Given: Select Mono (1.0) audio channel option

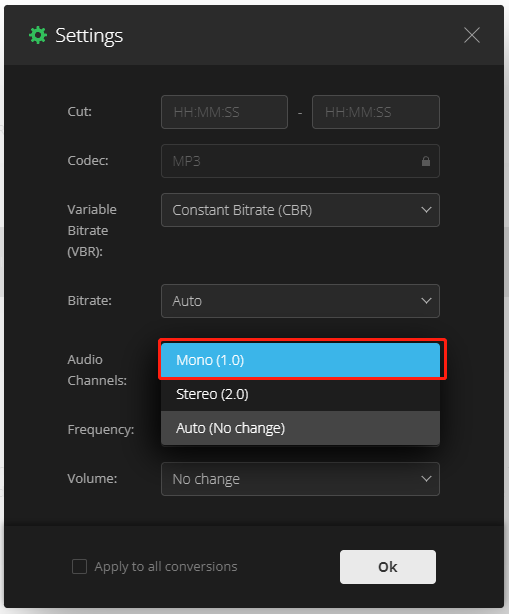Looking at the screenshot, I should 300,360.
